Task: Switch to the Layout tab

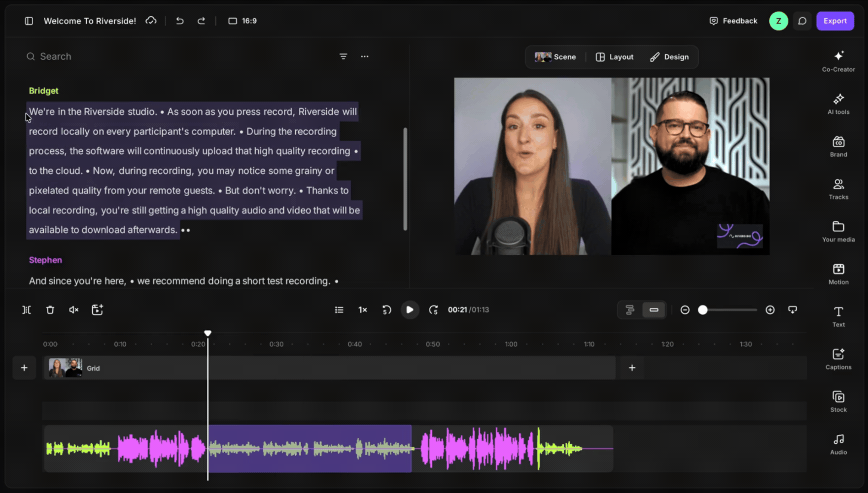Action: [x=615, y=57]
